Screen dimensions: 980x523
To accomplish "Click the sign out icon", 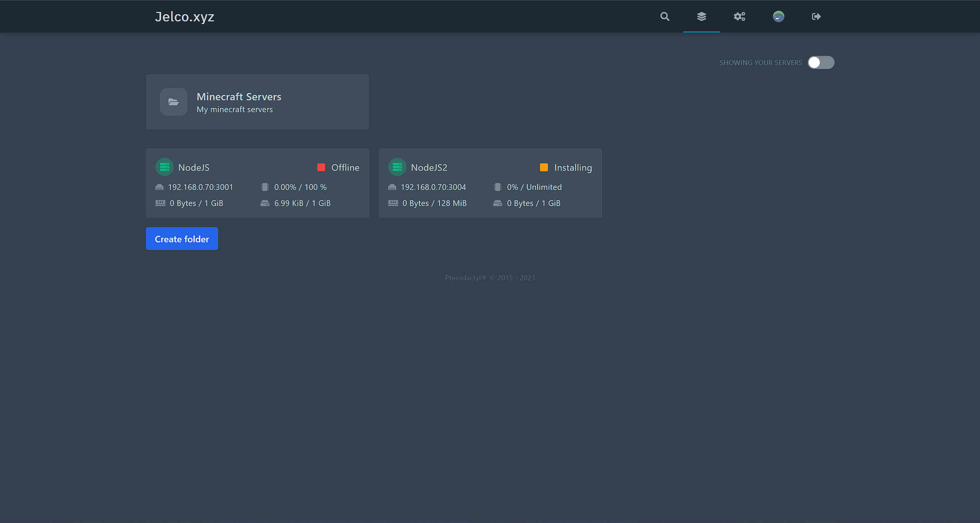I will pos(816,16).
